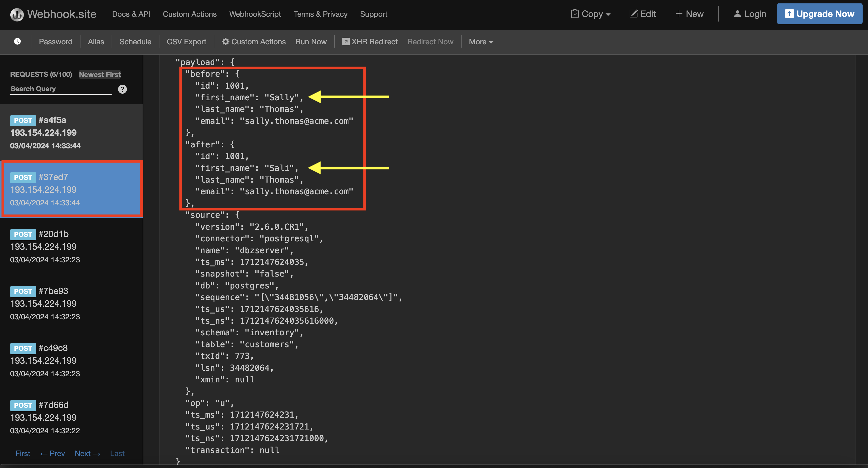Open the Docs & API menu item
Image resolution: width=868 pixels, height=468 pixels.
131,14
